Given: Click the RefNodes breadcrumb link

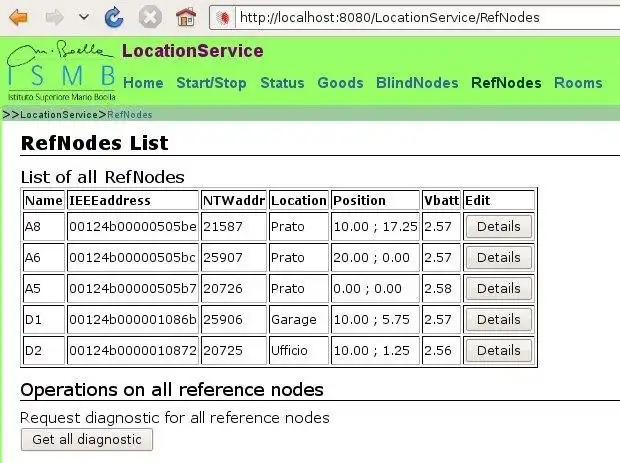Looking at the screenshot, I should (x=130, y=115).
